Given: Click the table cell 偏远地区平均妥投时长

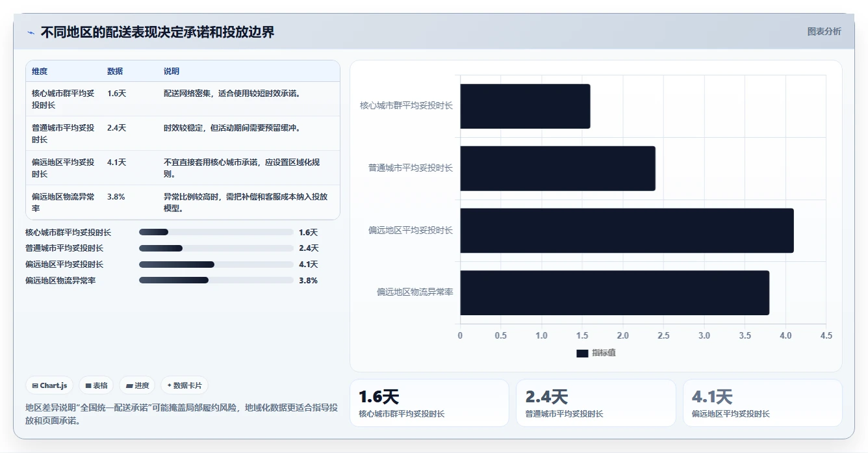Looking at the screenshot, I should [x=63, y=168].
